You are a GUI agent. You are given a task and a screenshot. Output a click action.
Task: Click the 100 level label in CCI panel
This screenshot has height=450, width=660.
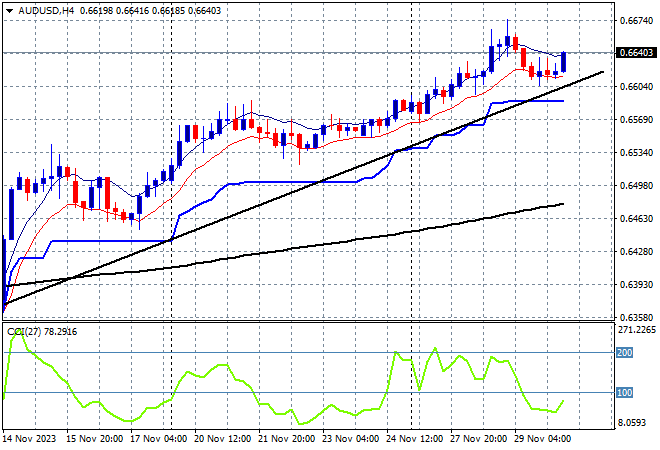625,392
